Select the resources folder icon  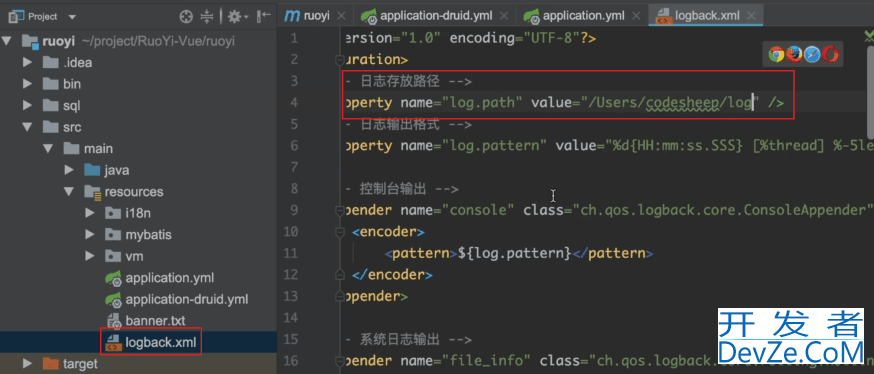(92, 192)
